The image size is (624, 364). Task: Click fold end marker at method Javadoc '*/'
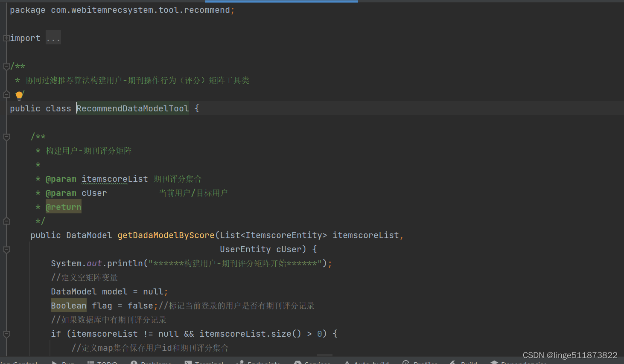pos(6,221)
